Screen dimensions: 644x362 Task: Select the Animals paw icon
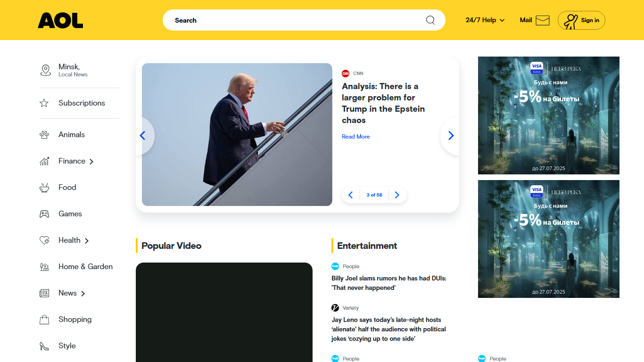[x=44, y=135]
